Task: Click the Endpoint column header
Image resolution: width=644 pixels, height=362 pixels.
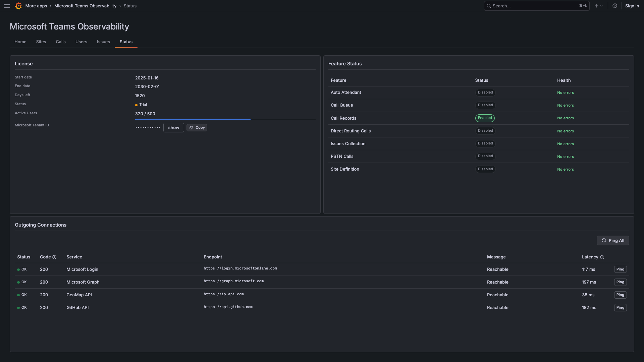Action: point(213,257)
